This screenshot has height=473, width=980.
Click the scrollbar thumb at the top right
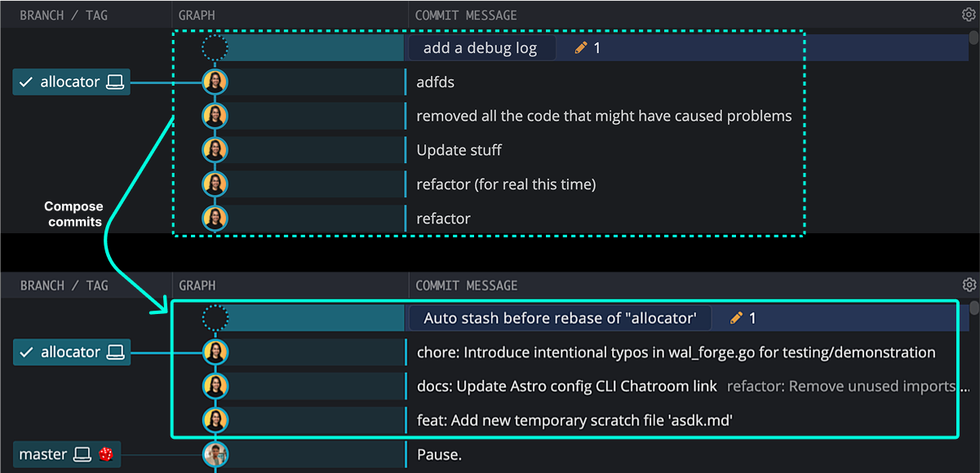[x=973, y=38]
